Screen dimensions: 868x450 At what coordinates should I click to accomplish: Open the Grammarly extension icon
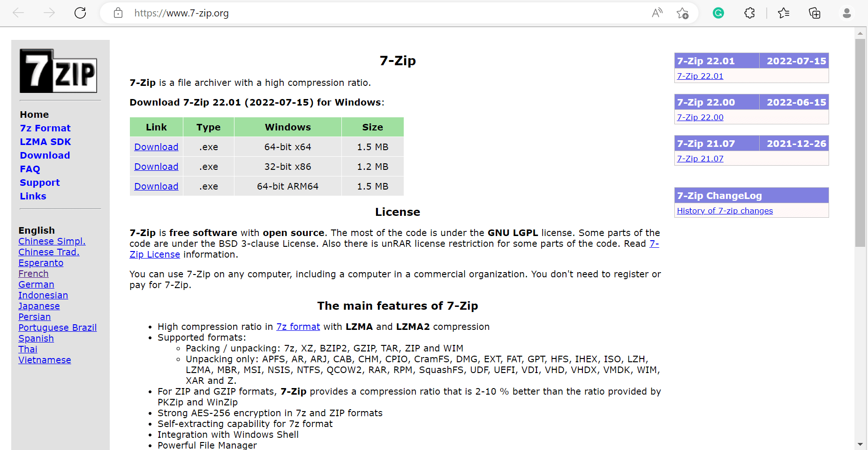[718, 13]
